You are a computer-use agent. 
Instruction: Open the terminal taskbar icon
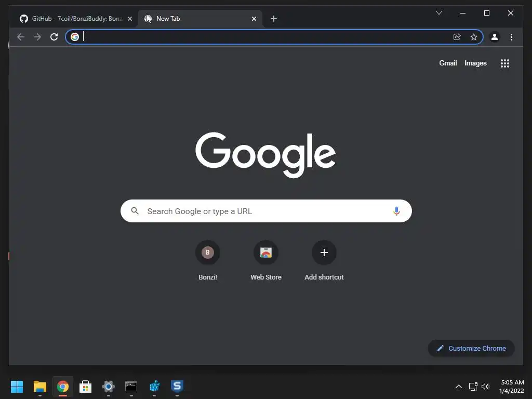point(131,387)
